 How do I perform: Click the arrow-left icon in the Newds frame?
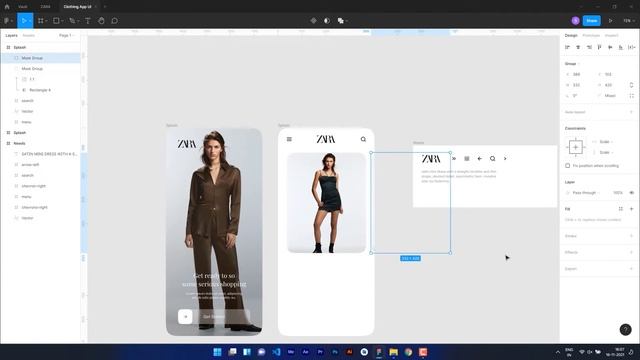coord(480,158)
